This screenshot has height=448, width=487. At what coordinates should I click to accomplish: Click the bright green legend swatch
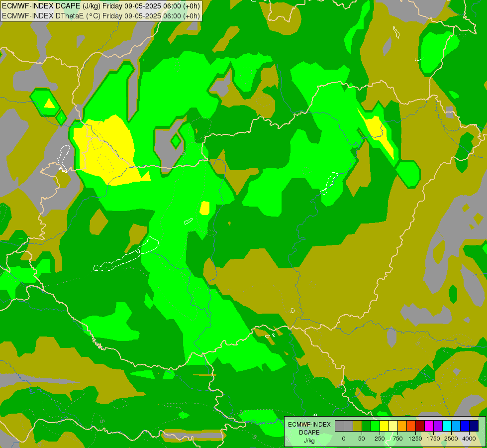pos(376,426)
